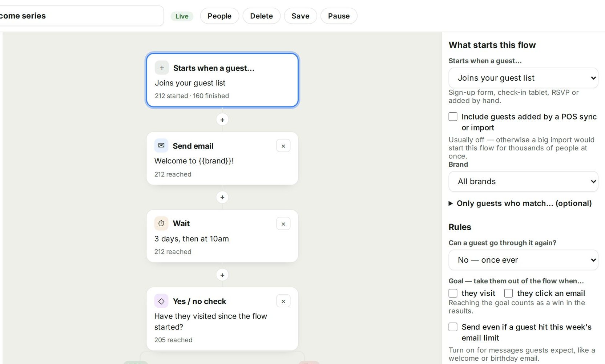Add a step after the Wait step

pyautogui.click(x=222, y=275)
